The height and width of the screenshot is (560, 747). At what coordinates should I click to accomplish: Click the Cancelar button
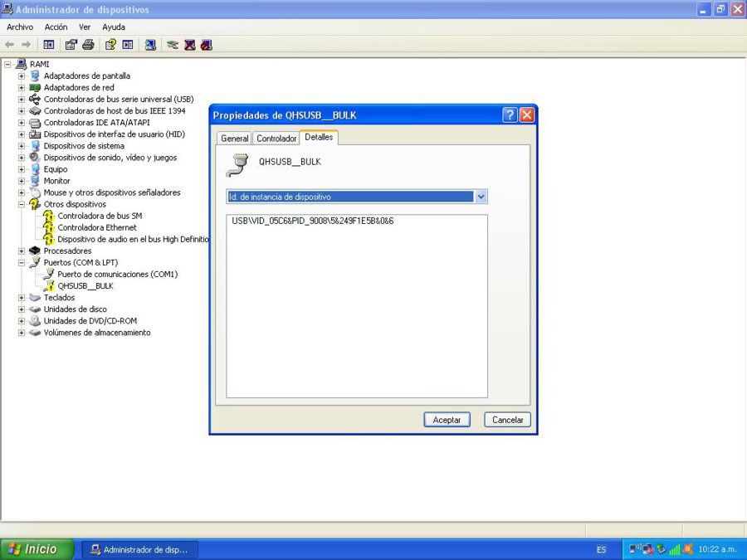tap(507, 420)
